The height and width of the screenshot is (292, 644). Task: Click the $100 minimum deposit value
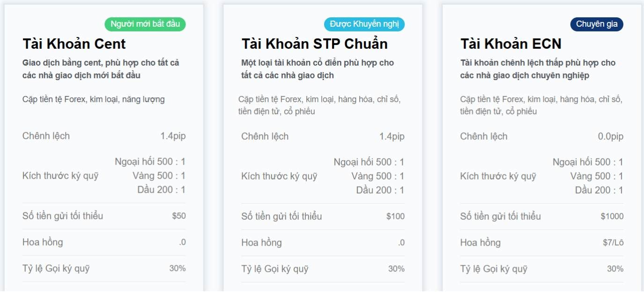[x=395, y=217]
